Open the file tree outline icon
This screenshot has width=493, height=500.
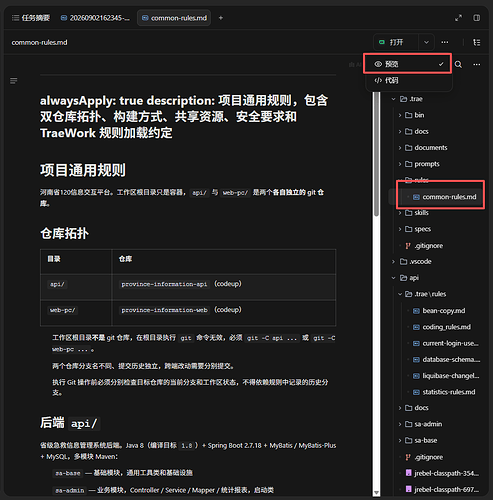point(477,42)
